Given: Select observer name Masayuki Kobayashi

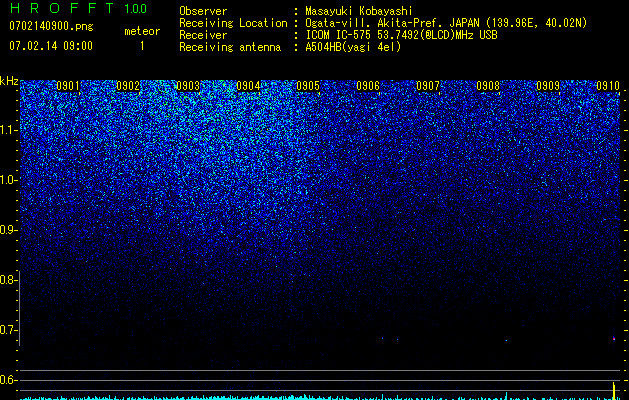Looking at the screenshot, I should (x=359, y=11).
